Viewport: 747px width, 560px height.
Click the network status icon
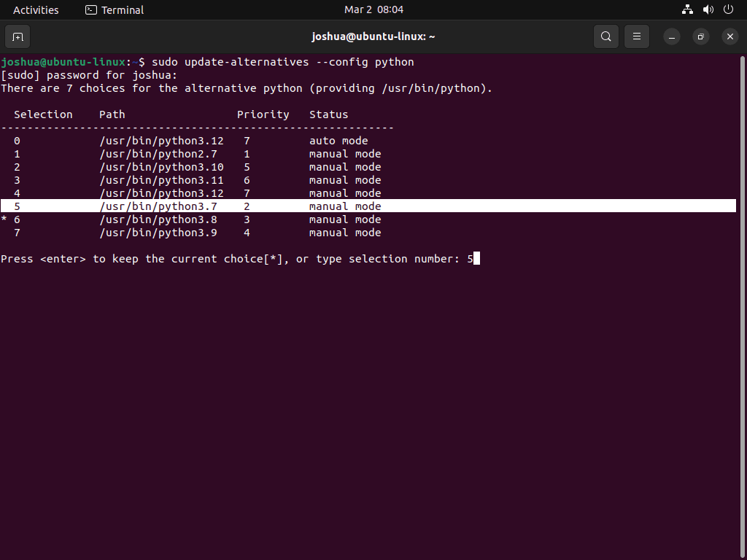(x=686, y=9)
